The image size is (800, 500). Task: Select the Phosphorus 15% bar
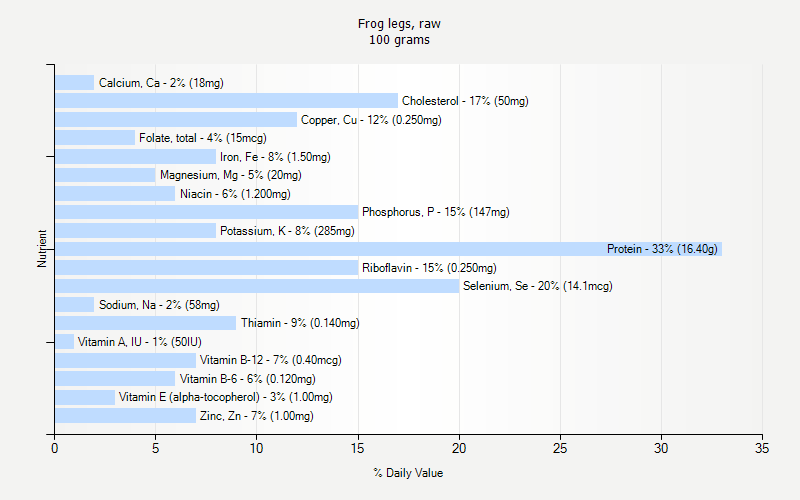pyautogui.click(x=206, y=212)
